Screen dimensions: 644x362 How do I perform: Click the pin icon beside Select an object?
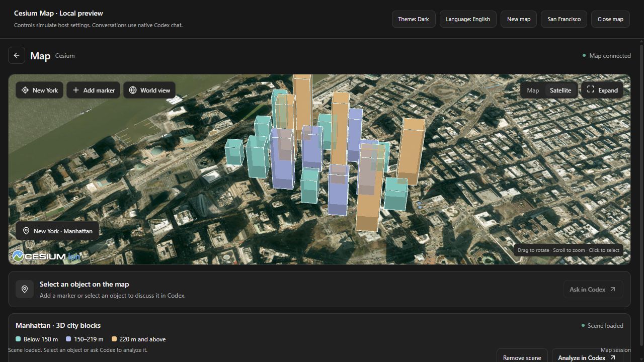25,289
